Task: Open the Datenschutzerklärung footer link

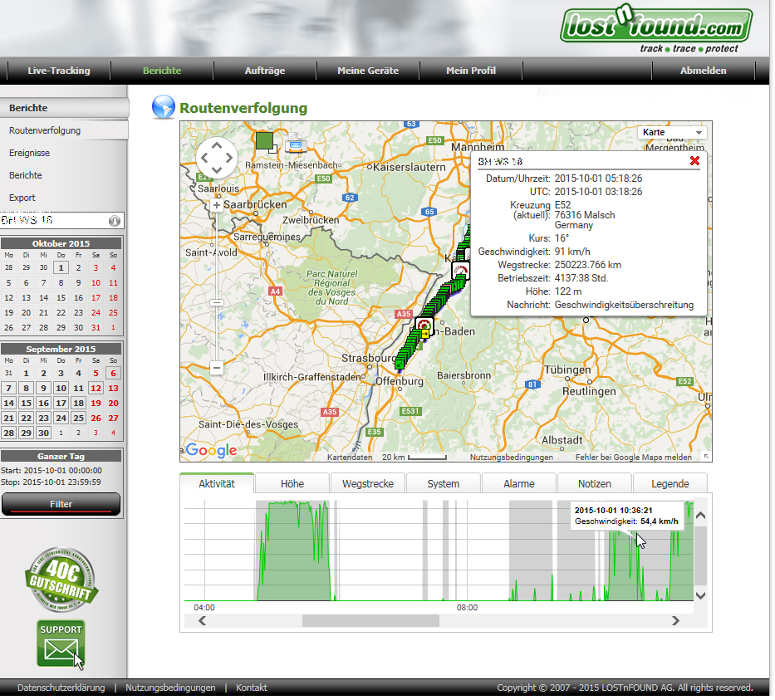Action: tap(61, 688)
